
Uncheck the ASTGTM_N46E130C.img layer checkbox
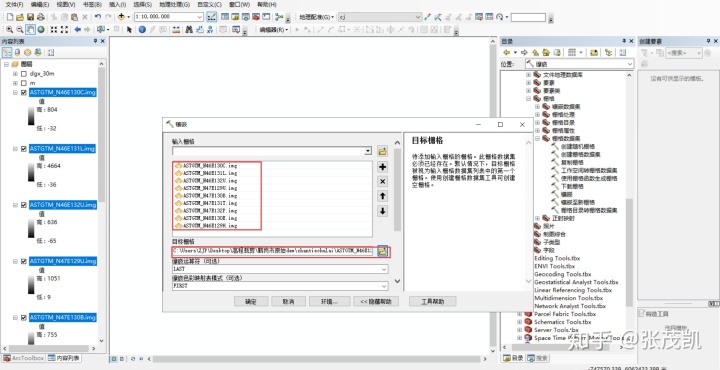24,92
